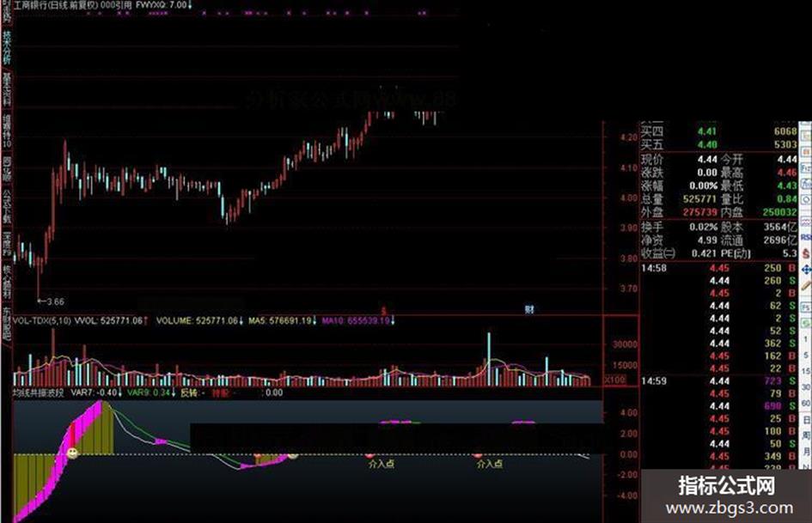
Task: Click the MA5: 576691.19 label
Action: 282,320
